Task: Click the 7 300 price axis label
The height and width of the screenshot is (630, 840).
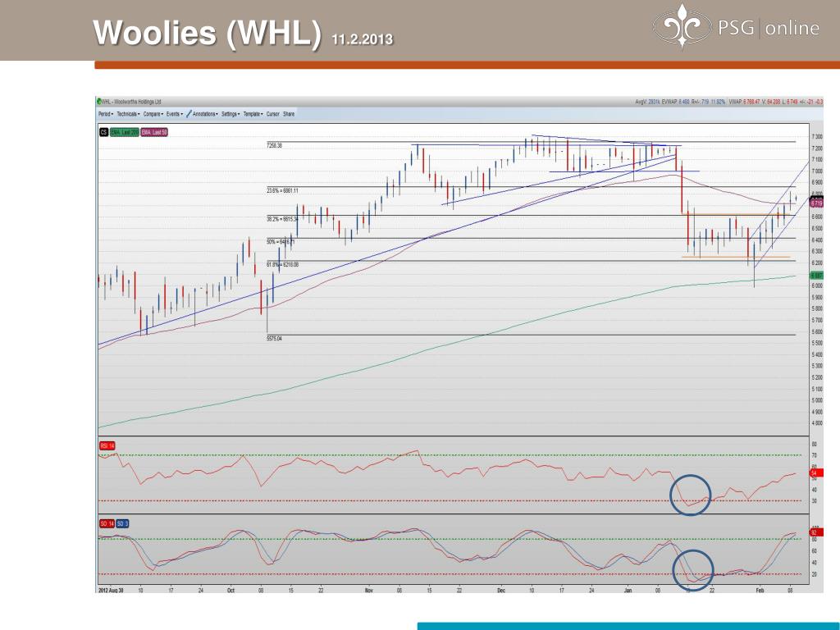Action: [x=817, y=137]
